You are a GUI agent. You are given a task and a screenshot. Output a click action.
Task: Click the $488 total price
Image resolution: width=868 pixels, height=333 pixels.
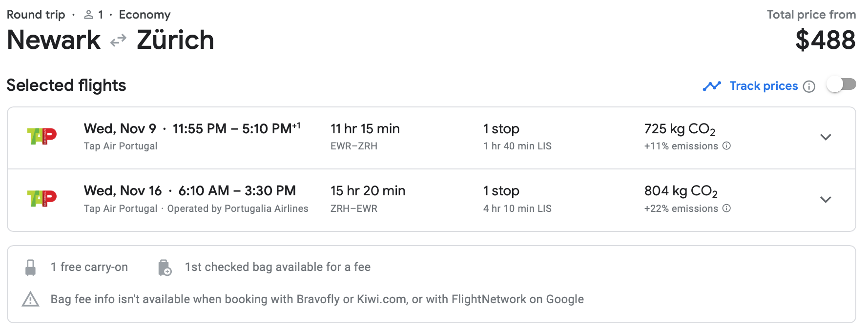pos(825,40)
